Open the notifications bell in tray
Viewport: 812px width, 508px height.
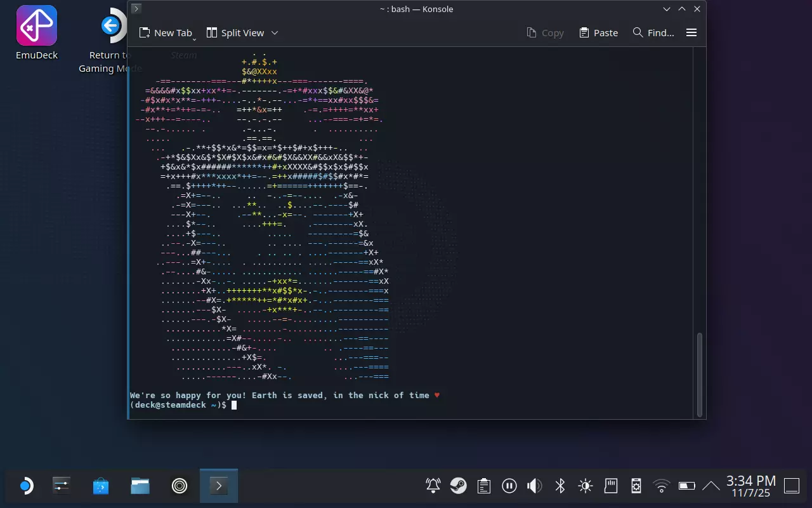coord(433,486)
